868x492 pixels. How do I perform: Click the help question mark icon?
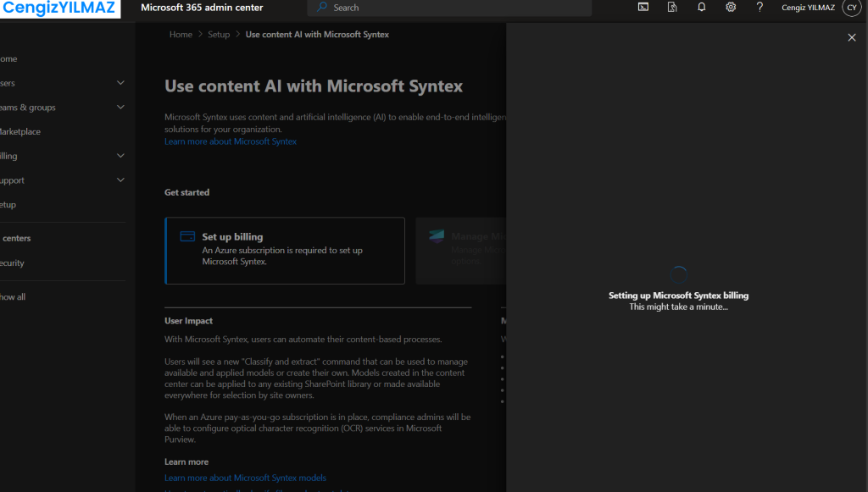[759, 8]
